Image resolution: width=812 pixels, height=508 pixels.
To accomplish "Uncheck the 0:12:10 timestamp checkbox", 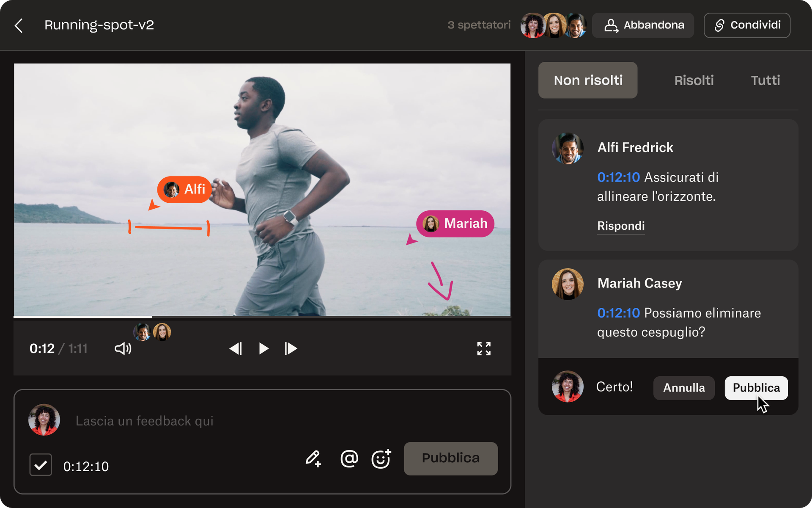I will (40, 465).
